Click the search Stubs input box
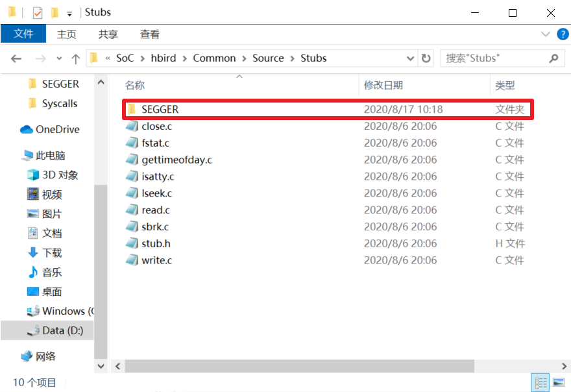 point(493,58)
